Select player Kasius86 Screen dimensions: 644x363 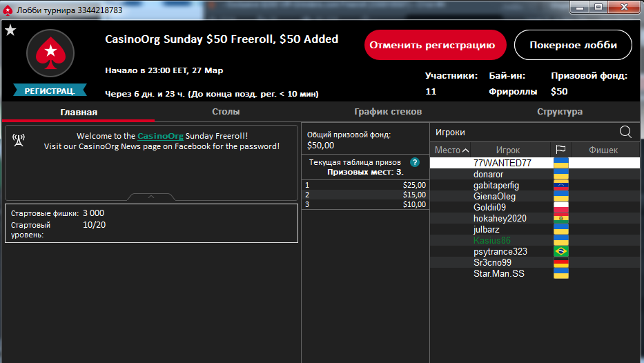click(535, 240)
